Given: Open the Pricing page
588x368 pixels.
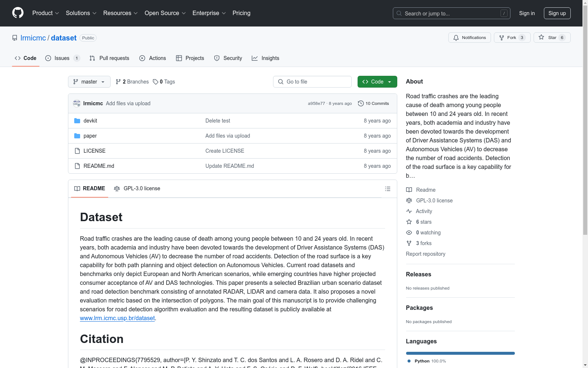Looking at the screenshot, I should coord(241,13).
